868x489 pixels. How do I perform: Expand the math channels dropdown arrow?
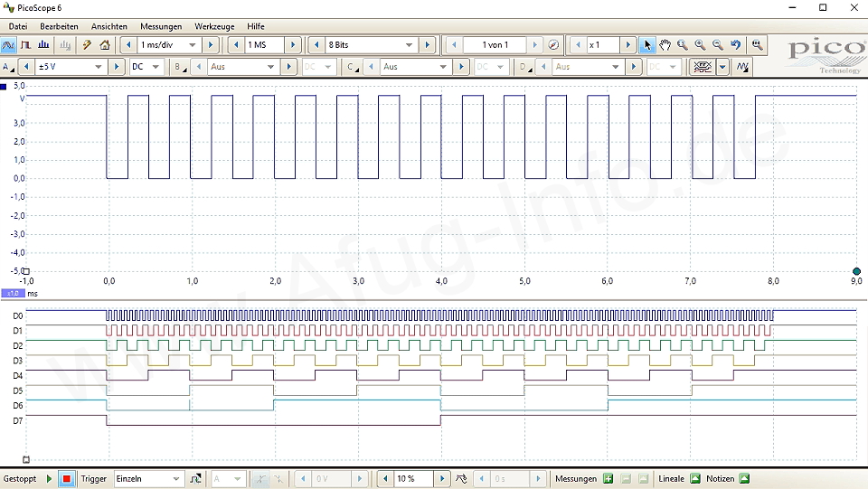click(x=722, y=67)
